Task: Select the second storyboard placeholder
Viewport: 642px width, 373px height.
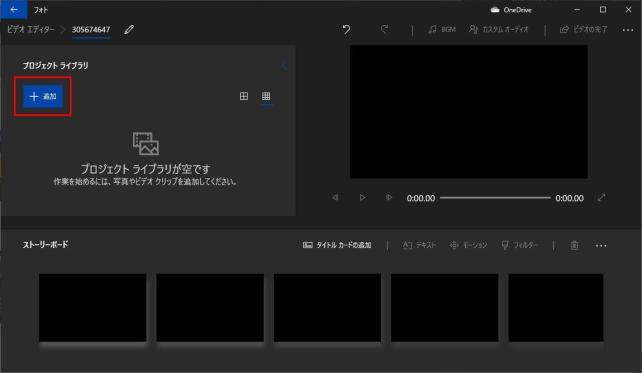Action: [210, 307]
